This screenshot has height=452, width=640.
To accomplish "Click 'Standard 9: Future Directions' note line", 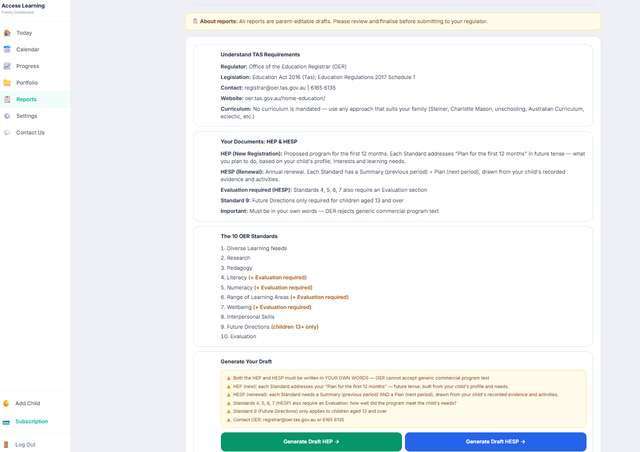I will [x=312, y=200].
